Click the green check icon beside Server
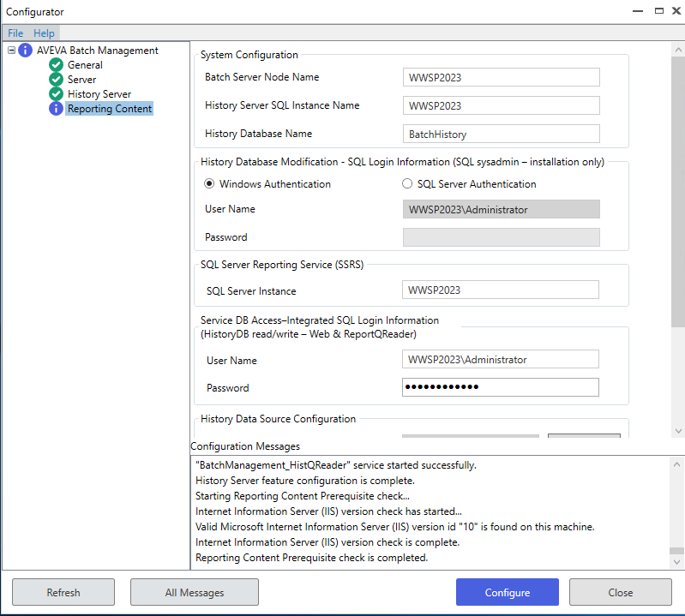 [56, 80]
